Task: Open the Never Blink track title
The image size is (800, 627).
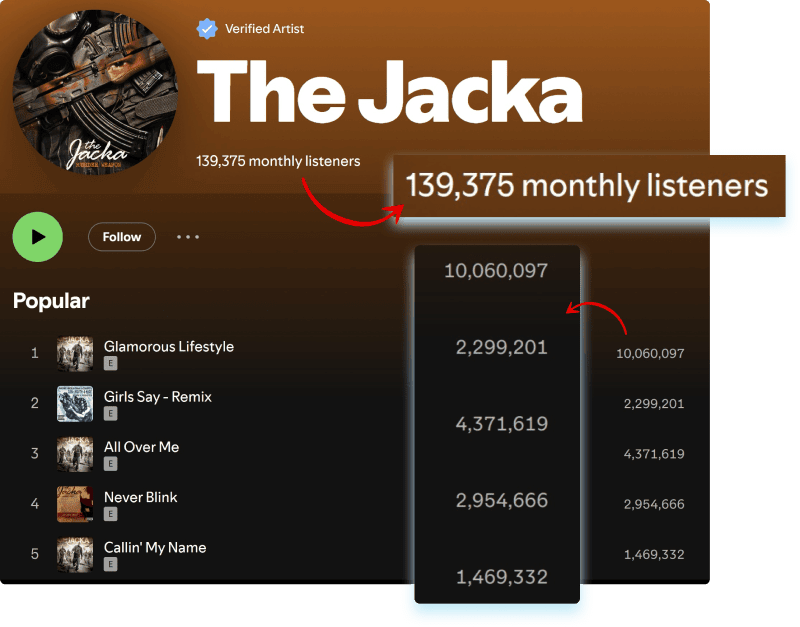Action: pyautogui.click(x=140, y=497)
